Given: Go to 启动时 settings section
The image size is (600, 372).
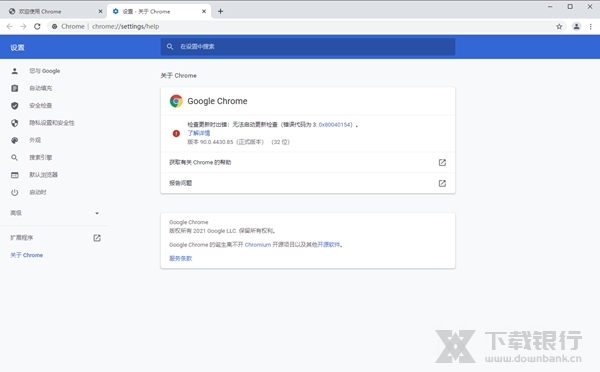Looking at the screenshot, I should point(38,192).
